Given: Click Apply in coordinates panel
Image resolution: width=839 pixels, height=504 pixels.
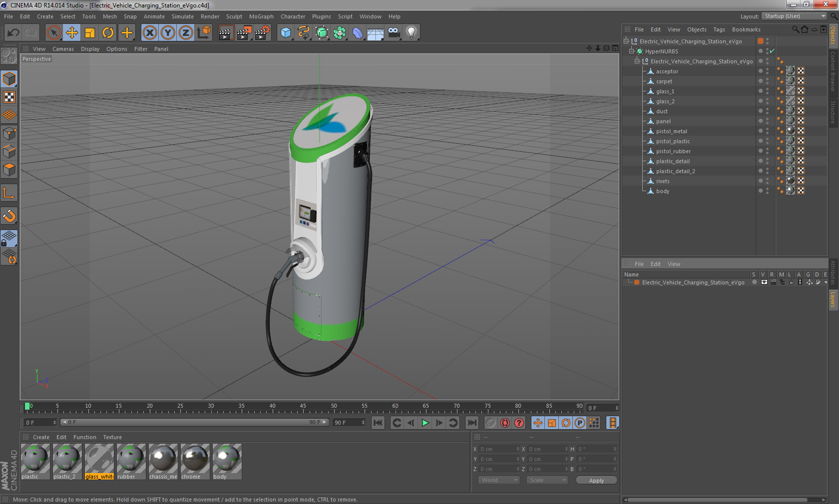Looking at the screenshot, I should tap(596, 480).
